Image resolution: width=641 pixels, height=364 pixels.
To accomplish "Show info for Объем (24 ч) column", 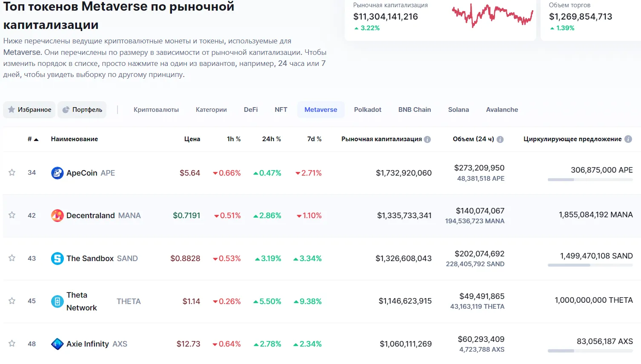I will click(500, 139).
